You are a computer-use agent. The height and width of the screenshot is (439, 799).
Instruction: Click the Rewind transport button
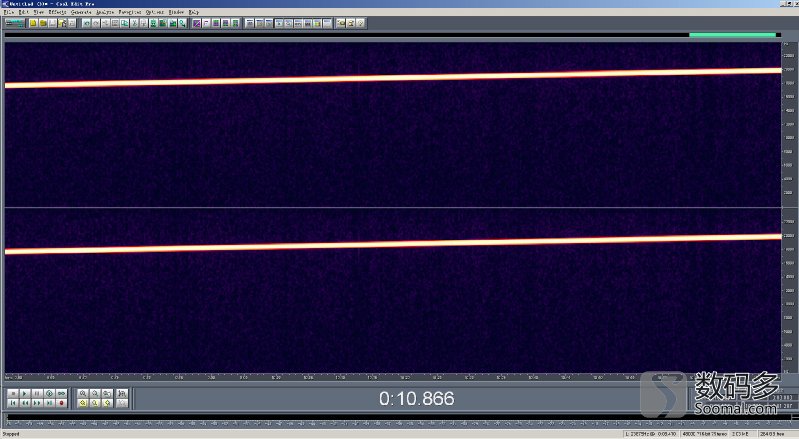click(25, 403)
